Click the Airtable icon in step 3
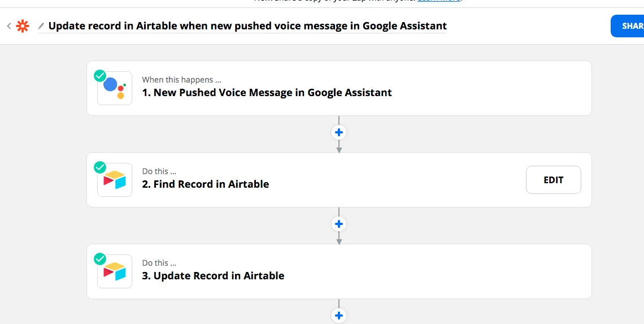This screenshot has height=324, width=644. point(115,271)
